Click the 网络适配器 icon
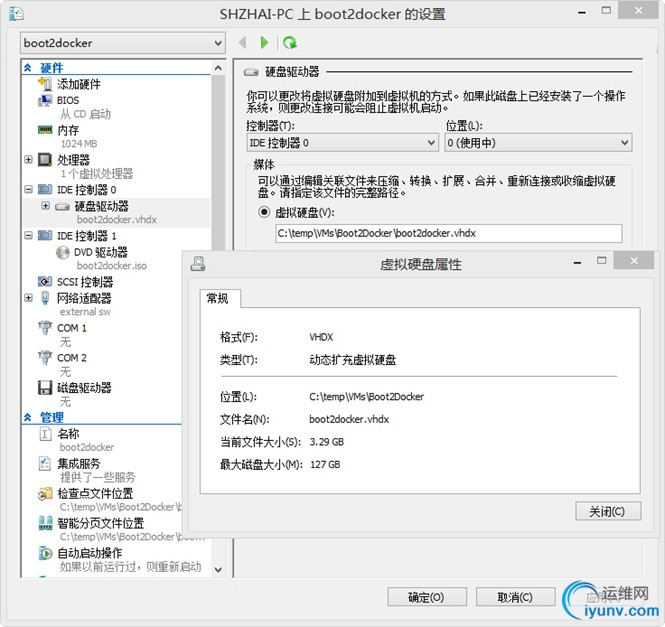Image resolution: width=665 pixels, height=627 pixels. (x=45, y=298)
